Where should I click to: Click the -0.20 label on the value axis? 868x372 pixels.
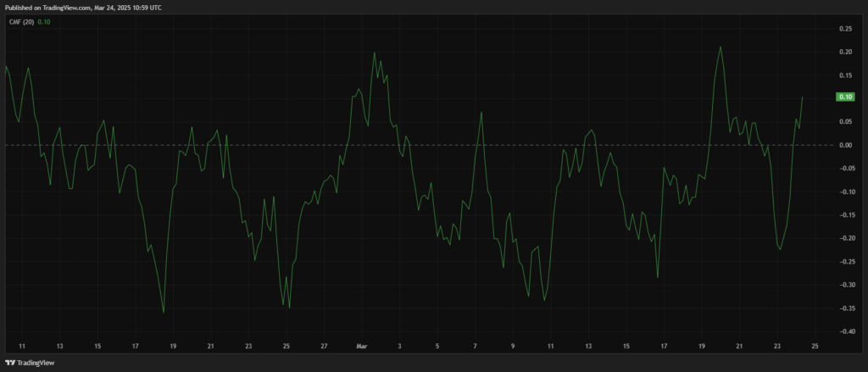click(x=843, y=238)
